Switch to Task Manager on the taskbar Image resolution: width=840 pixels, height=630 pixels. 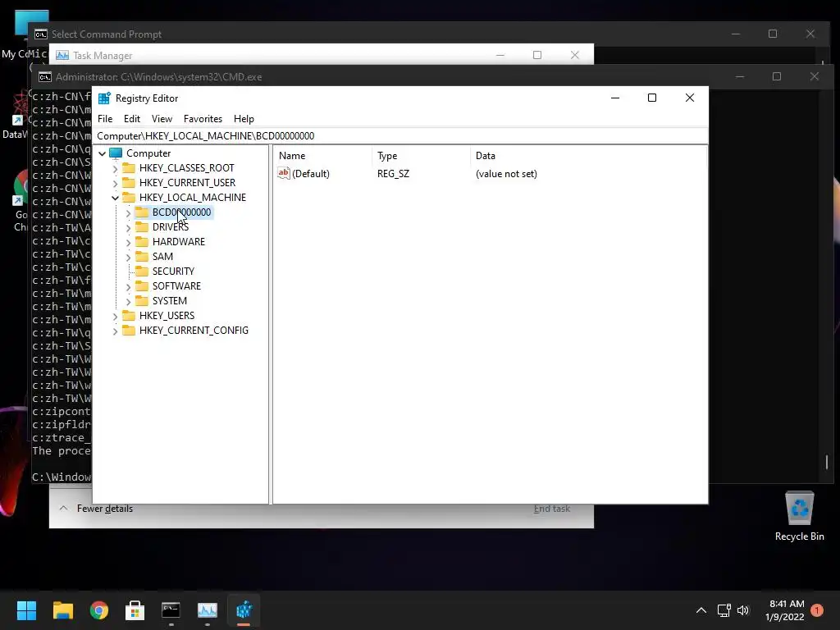208,610
